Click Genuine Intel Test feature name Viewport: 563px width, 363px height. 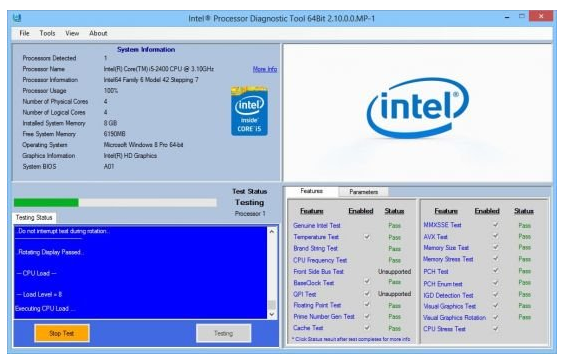317,225
